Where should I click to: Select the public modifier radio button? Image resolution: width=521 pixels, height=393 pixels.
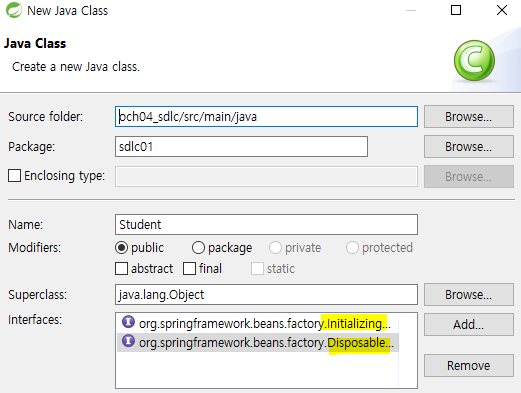pos(121,248)
